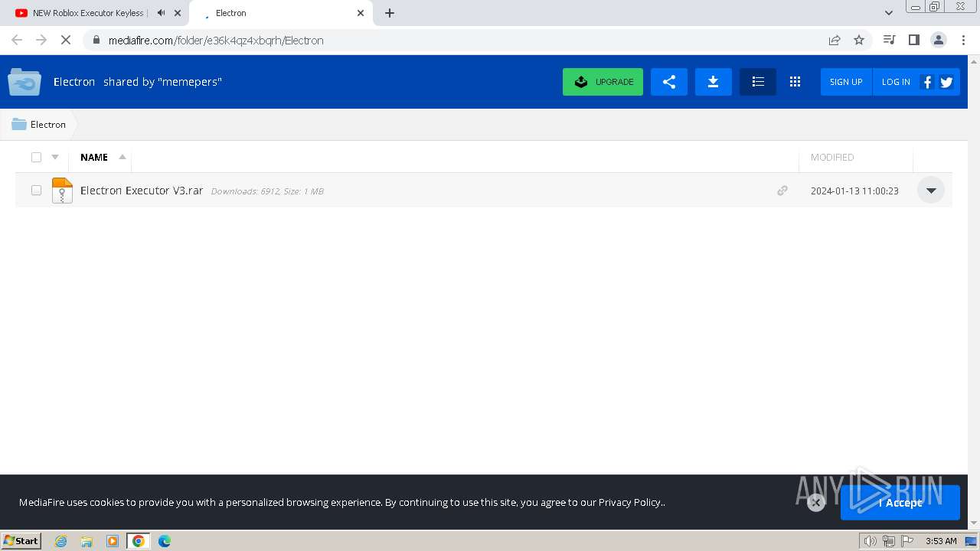Sort files by NAME column

coord(94,157)
